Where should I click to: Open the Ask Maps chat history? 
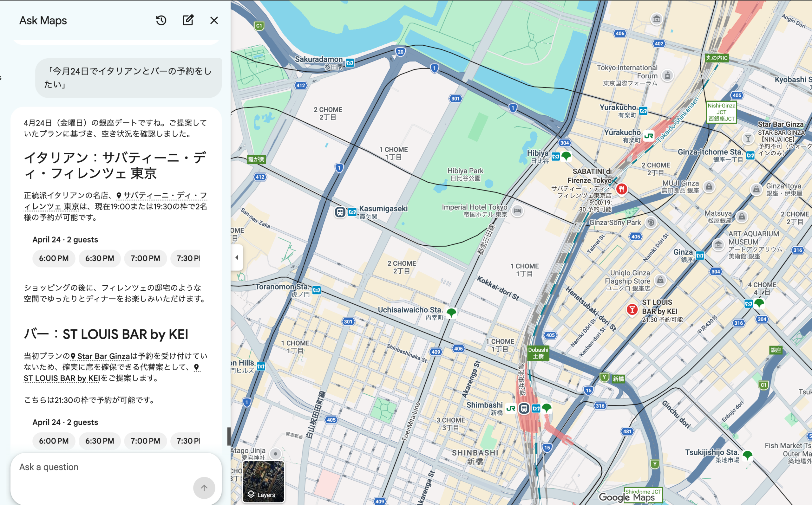(161, 20)
